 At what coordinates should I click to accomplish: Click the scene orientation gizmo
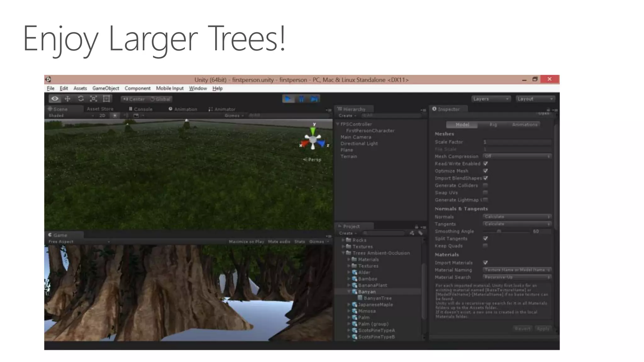click(313, 140)
